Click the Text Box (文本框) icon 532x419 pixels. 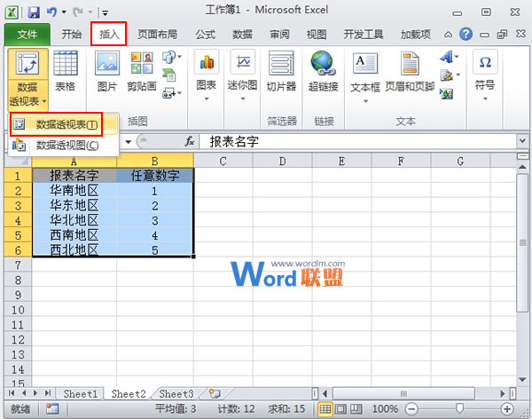pos(364,72)
